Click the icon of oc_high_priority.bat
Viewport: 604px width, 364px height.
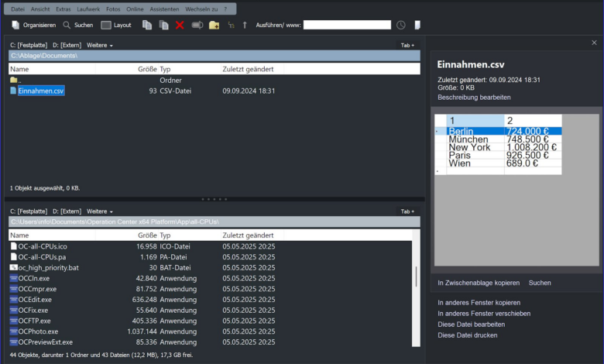(x=13, y=267)
